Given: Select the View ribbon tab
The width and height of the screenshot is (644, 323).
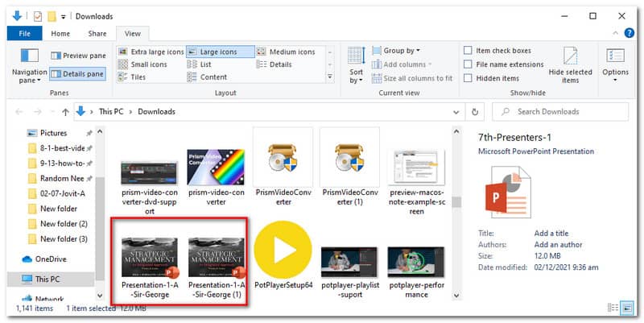Looking at the screenshot, I should coord(133,34).
